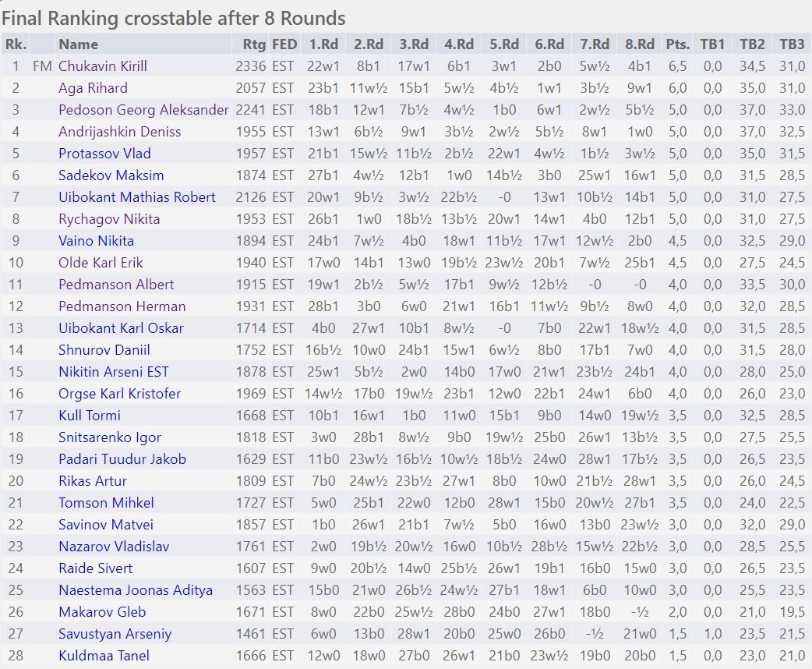Click Padari Tuudur Jakob's name
812x669 pixels.
pyautogui.click(x=122, y=459)
